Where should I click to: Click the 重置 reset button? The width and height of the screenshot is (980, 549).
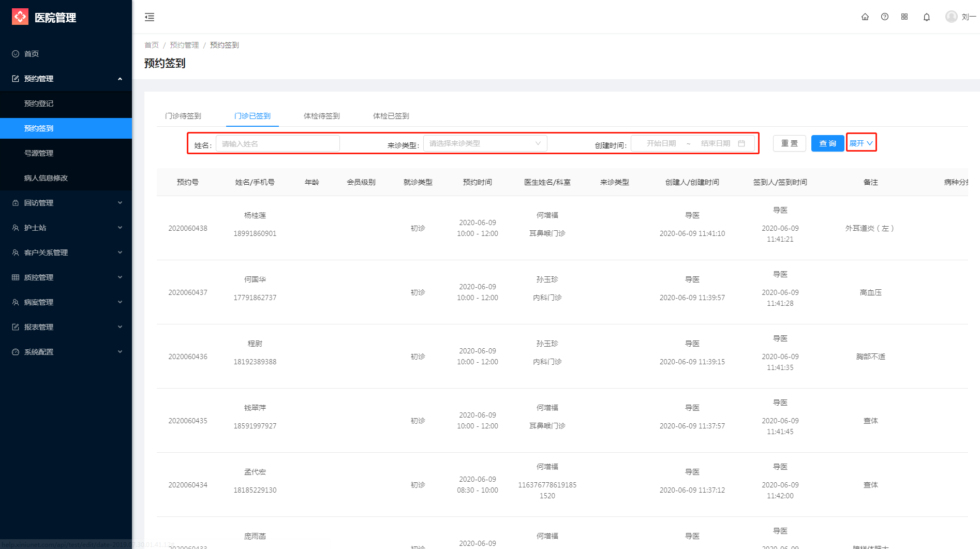tap(790, 143)
